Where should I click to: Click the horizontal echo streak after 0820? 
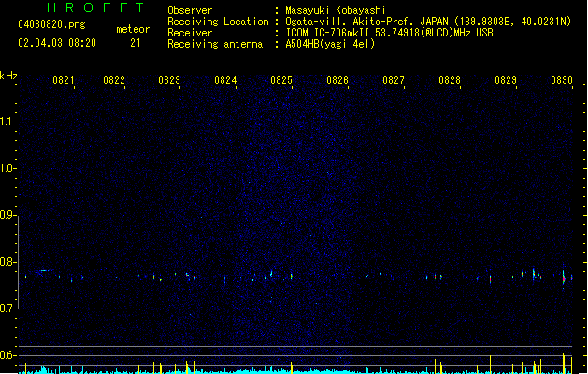[44, 270]
